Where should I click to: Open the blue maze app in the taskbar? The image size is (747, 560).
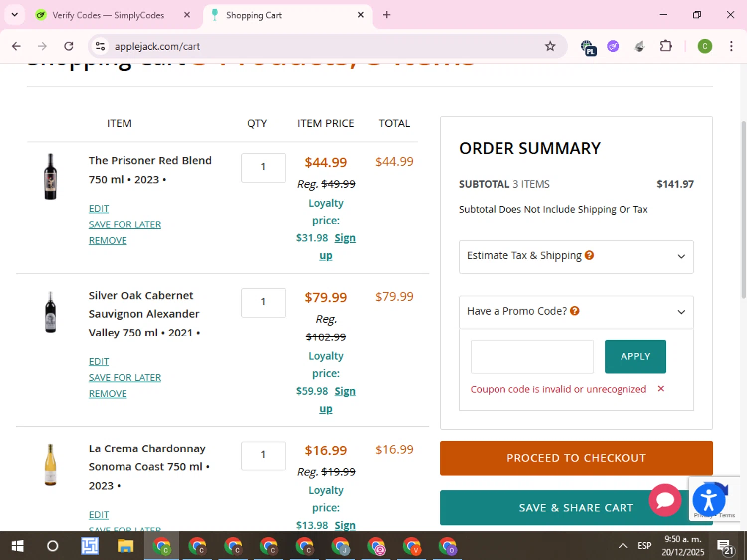tap(90, 546)
